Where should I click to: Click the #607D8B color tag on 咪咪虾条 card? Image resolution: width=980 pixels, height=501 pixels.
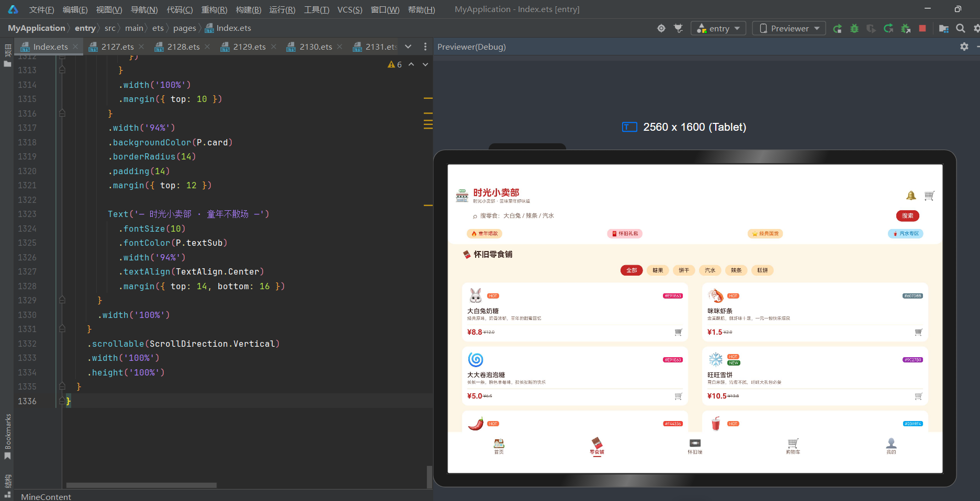[x=913, y=296]
